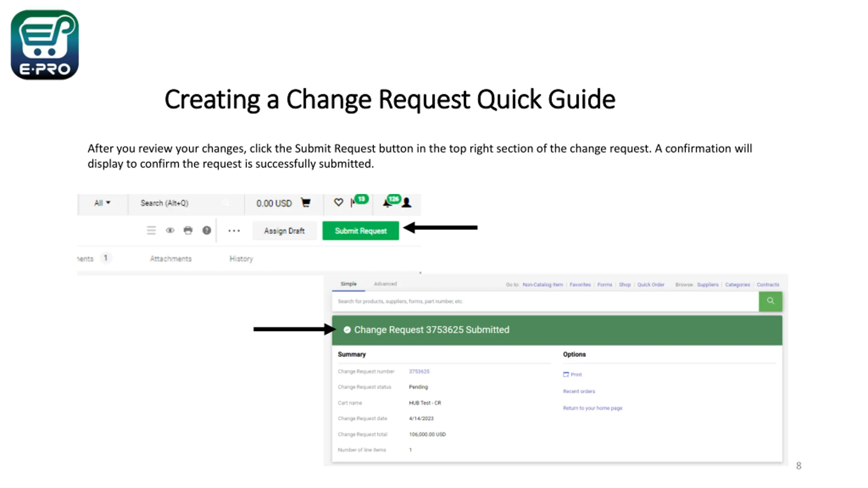Screen dimensions: 868x488
Task: Open the three dots more actions menu
Action: 234,231
